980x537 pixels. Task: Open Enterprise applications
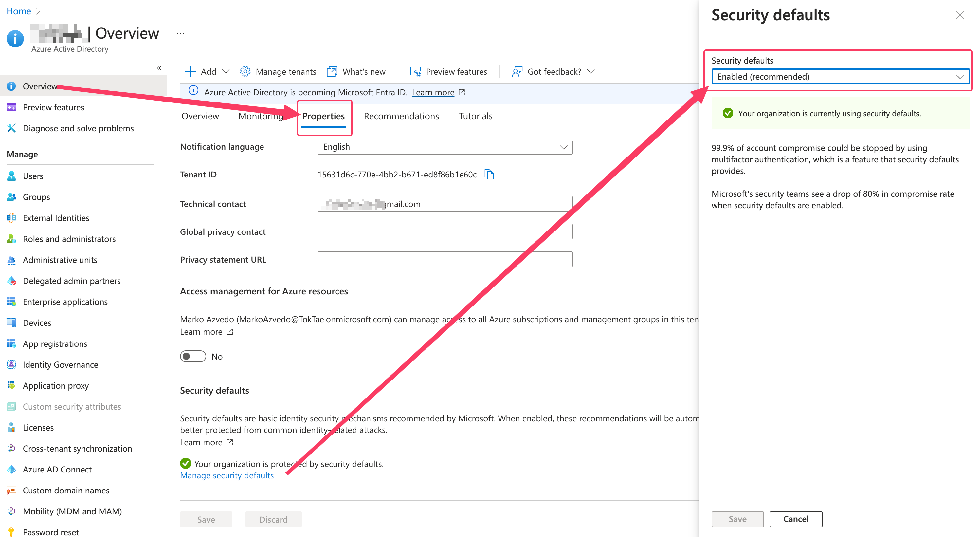click(x=65, y=302)
